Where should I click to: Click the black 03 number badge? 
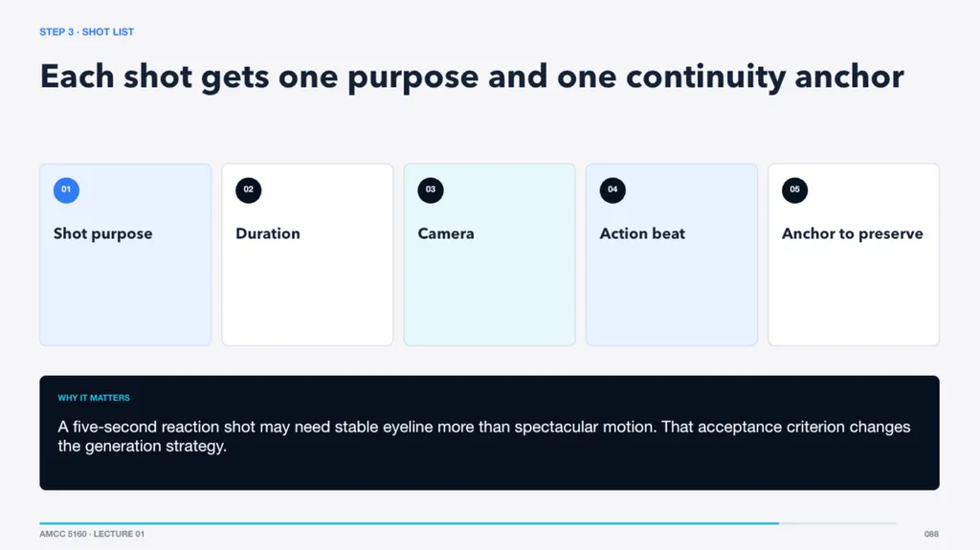click(431, 190)
